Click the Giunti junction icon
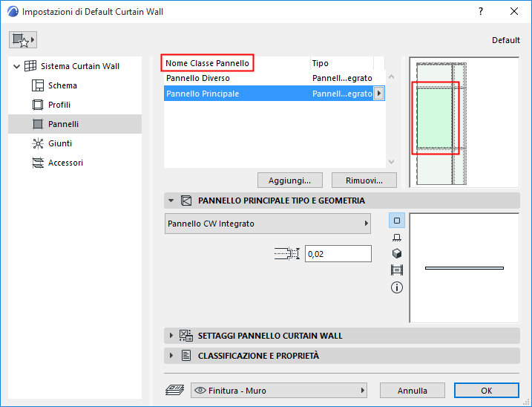This screenshot has height=407, width=532. click(x=38, y=143)
